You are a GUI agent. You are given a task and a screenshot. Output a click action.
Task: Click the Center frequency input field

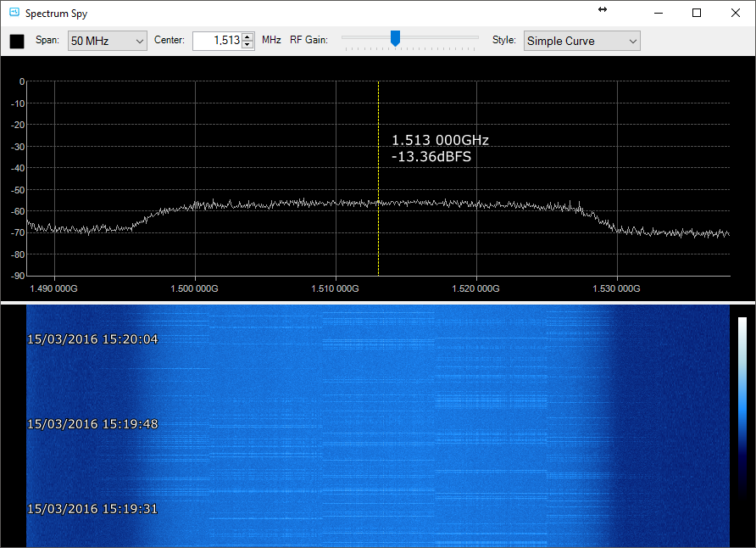[217, 41]
